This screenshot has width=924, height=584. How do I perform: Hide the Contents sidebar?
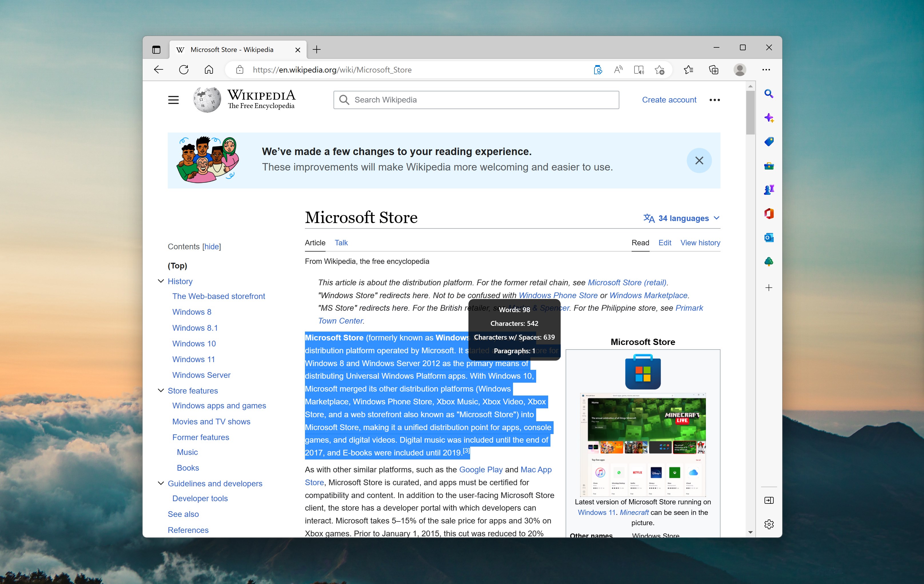tap(211, 246)
